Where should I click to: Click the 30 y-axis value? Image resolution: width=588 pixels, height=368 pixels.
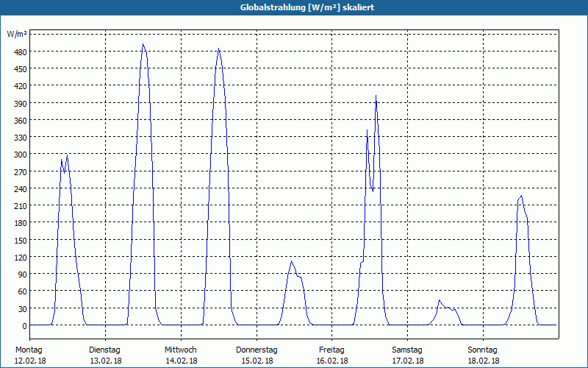[x=22, y=308]
